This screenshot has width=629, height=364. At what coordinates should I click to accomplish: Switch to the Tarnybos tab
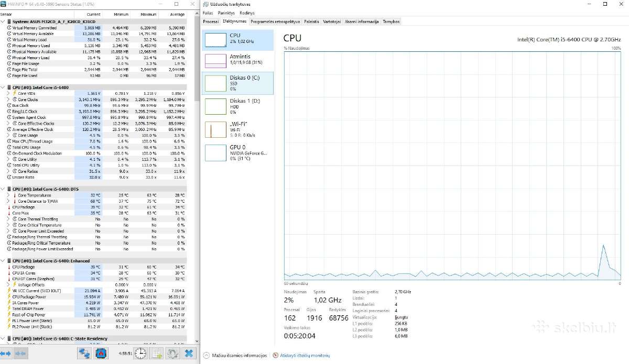[391, 21]
